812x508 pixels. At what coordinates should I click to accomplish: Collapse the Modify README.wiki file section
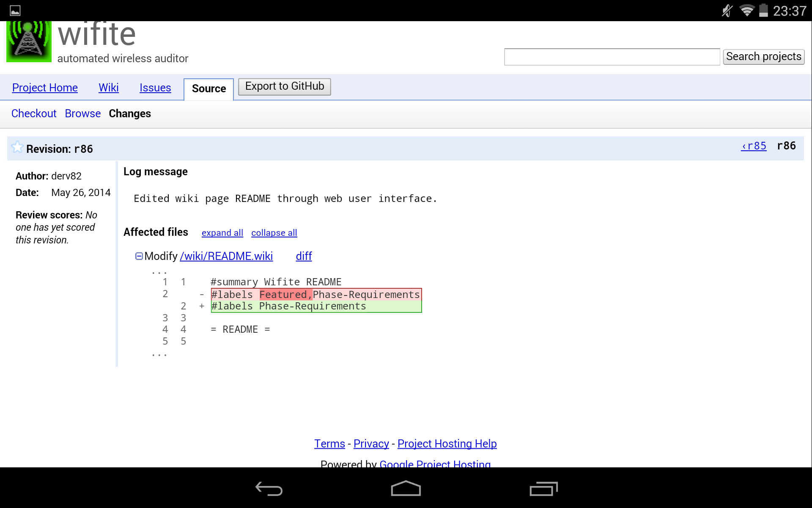(x=139, y=256)
